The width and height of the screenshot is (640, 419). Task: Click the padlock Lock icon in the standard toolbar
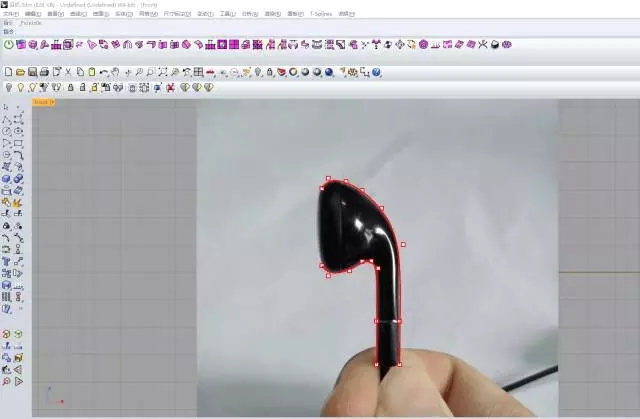tap(270, 72)
